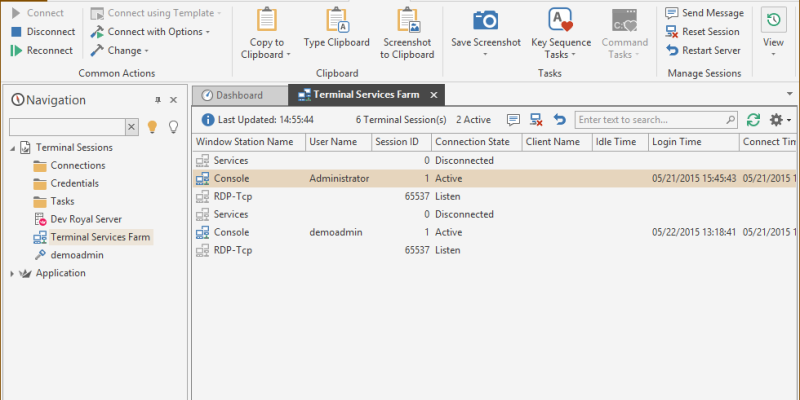Image resolution: width=800 pixels, height=400 pixels.
Task: Open the gear settings dropdown in session toolbar
Action: tap(779, 120)
